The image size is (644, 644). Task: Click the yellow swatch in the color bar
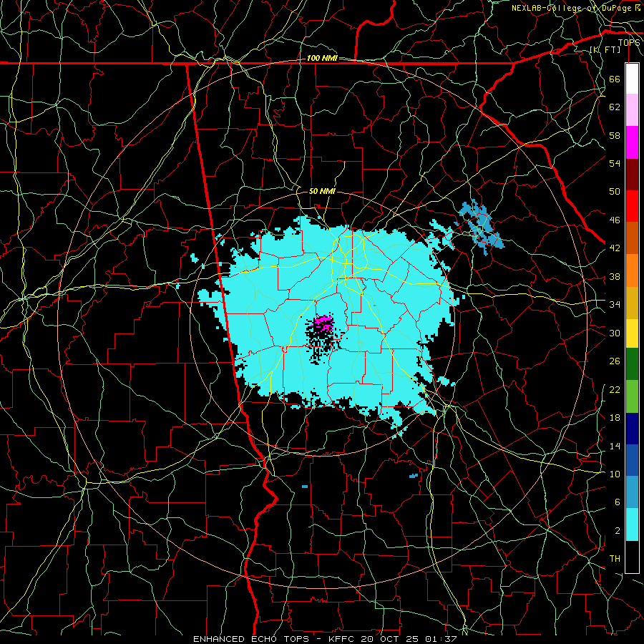point(632,333)
